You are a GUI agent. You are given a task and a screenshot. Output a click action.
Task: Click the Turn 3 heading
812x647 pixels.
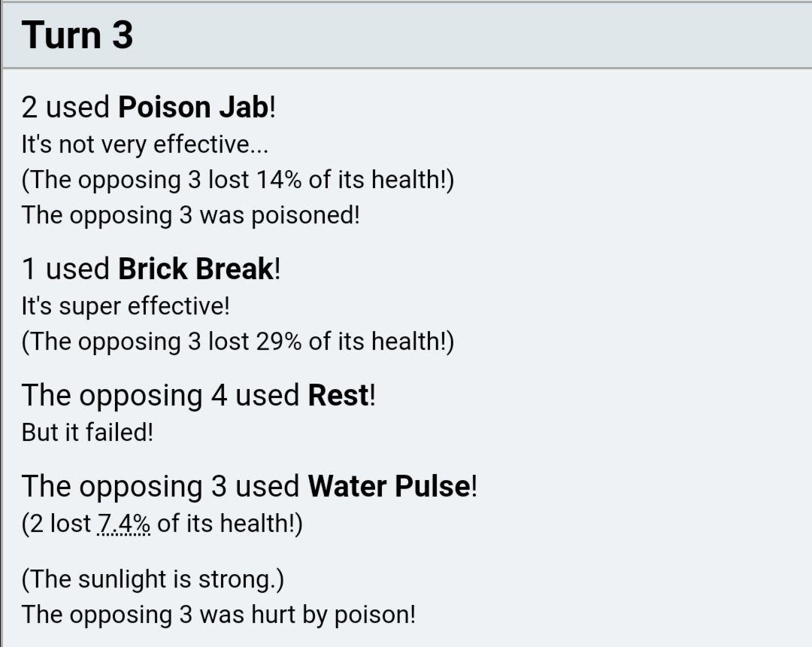(x=77, y=35)
